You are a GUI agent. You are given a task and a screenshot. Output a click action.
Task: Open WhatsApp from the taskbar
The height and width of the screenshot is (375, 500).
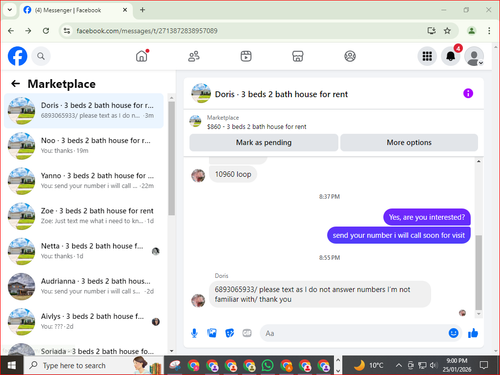[267, 365]
